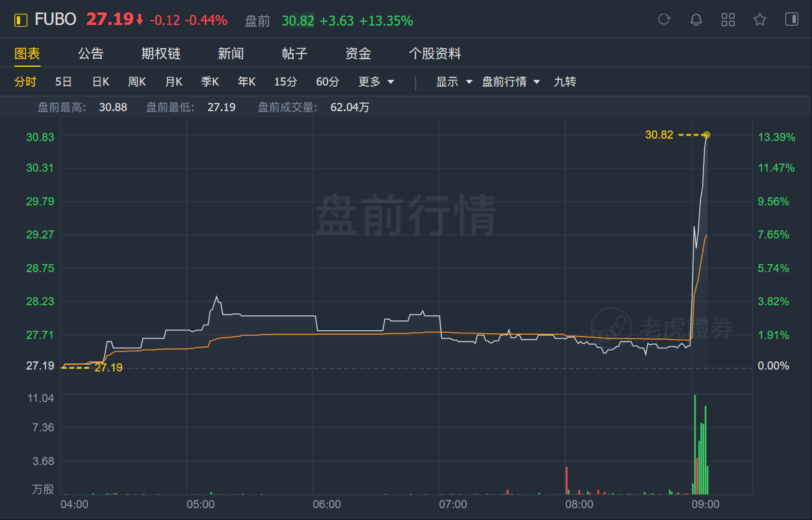Open the price alert bell
Image resolution: width=812 pixels, height=520 pixels.
click(696, 19)
